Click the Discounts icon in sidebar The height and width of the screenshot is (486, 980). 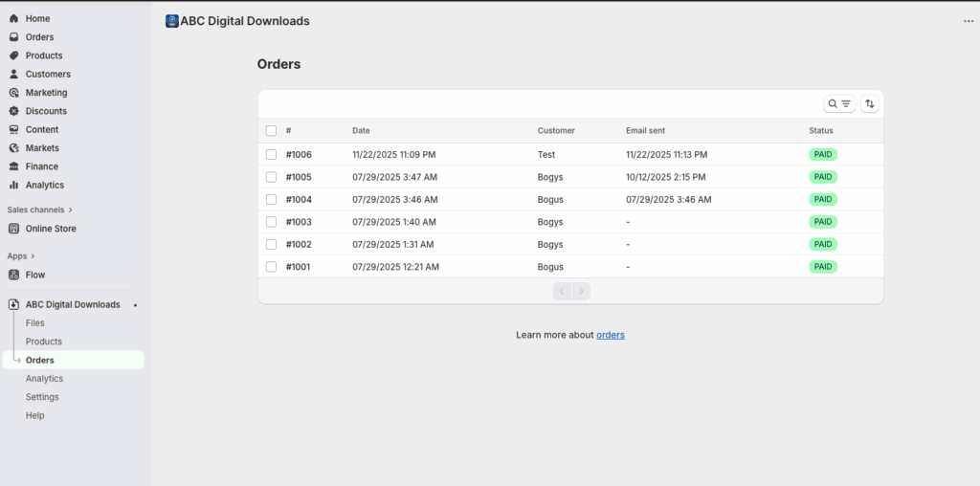pyautogui.click(x=13, y=111)
